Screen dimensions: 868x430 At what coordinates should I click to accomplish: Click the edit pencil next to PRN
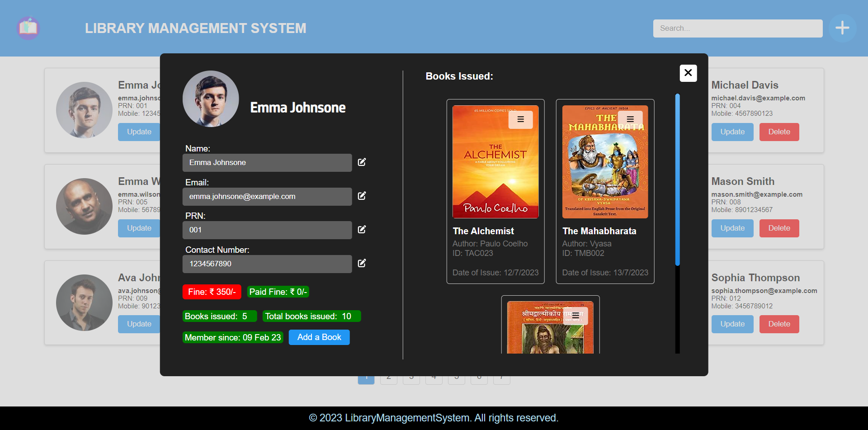pyautogui.click(x=362, y=230)
